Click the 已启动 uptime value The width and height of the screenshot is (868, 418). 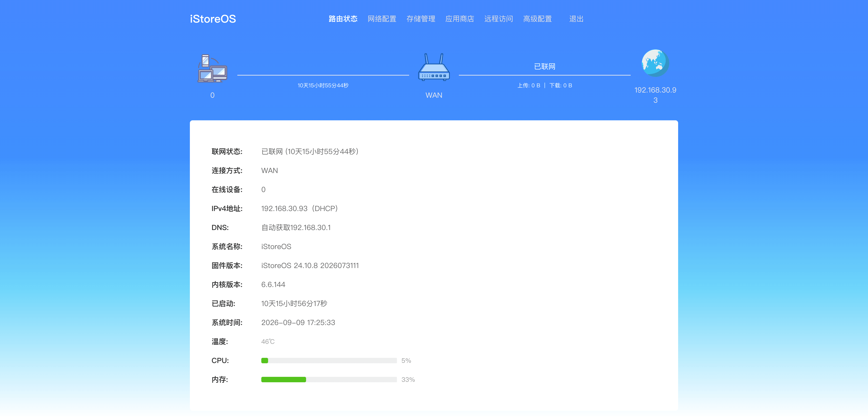click(x=294, y=304)
